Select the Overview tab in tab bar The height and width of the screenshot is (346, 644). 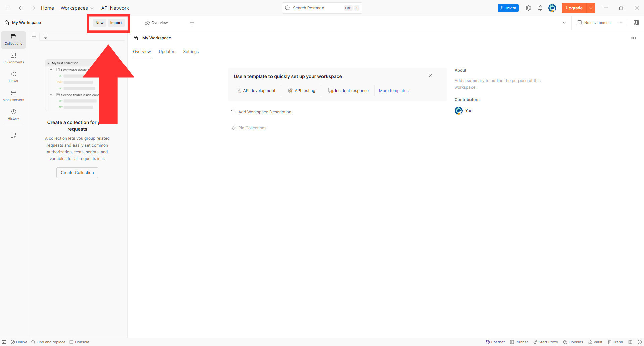(x=156, y=23)
